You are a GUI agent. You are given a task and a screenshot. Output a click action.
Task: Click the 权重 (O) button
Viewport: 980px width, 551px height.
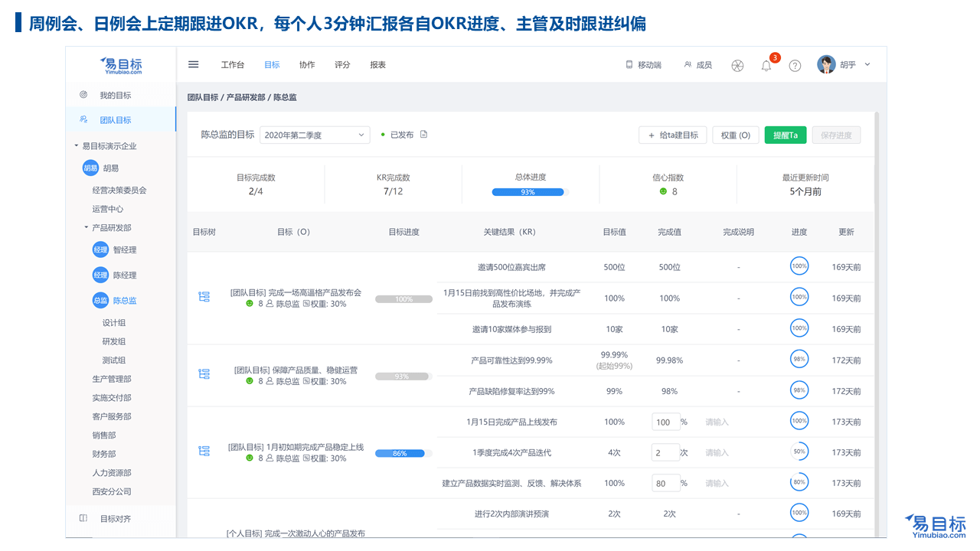pos(736,135)
